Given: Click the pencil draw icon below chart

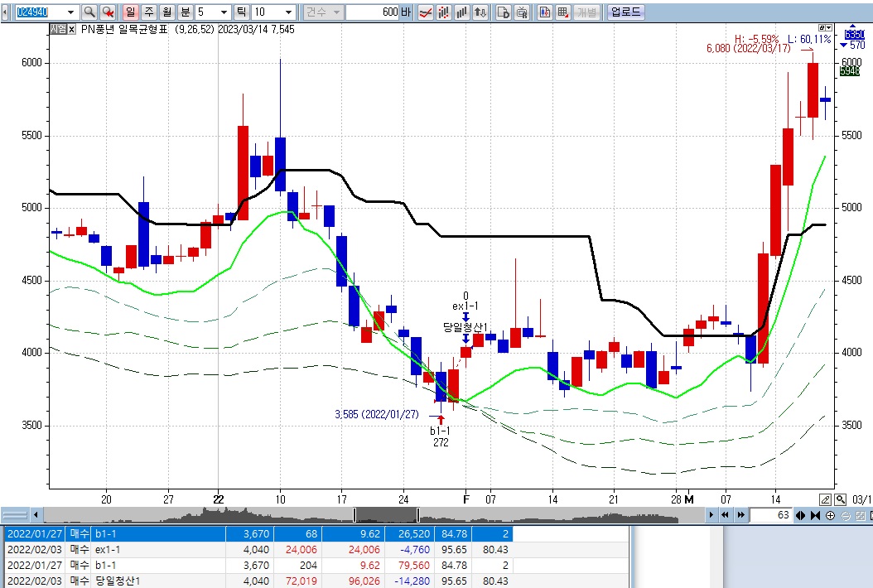Looking at the screenshot, I should (824, 499).
